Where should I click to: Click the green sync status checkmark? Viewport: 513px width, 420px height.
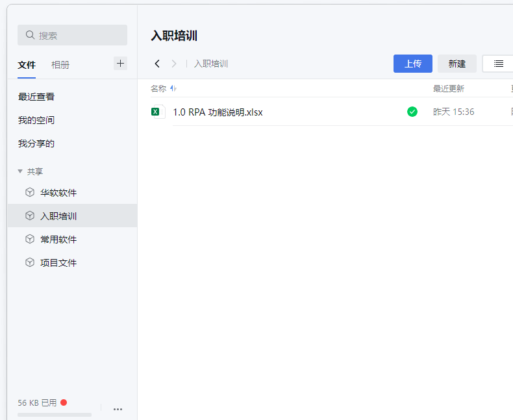(412, 112)
